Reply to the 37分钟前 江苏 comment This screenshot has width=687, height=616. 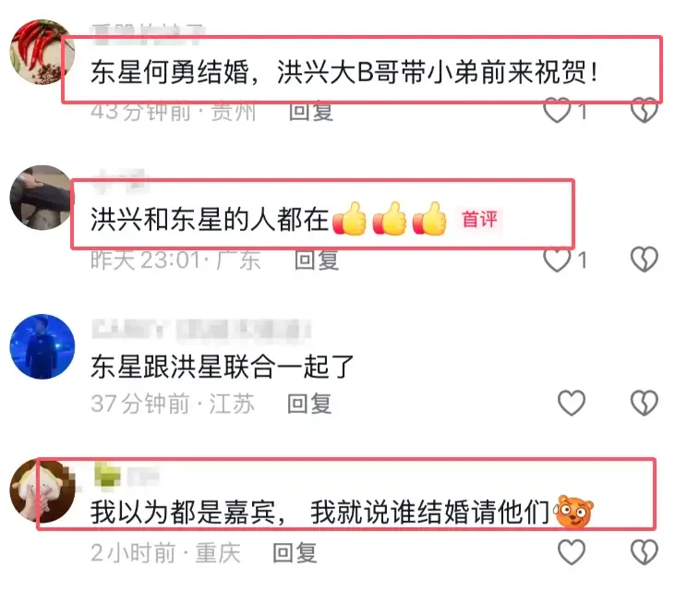(x=309, y=404)
